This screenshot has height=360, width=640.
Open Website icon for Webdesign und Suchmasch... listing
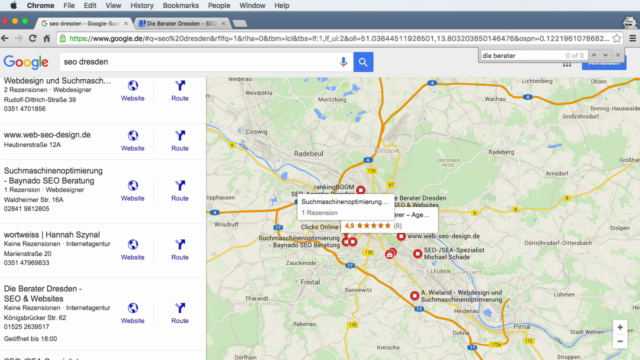point(133,91)
